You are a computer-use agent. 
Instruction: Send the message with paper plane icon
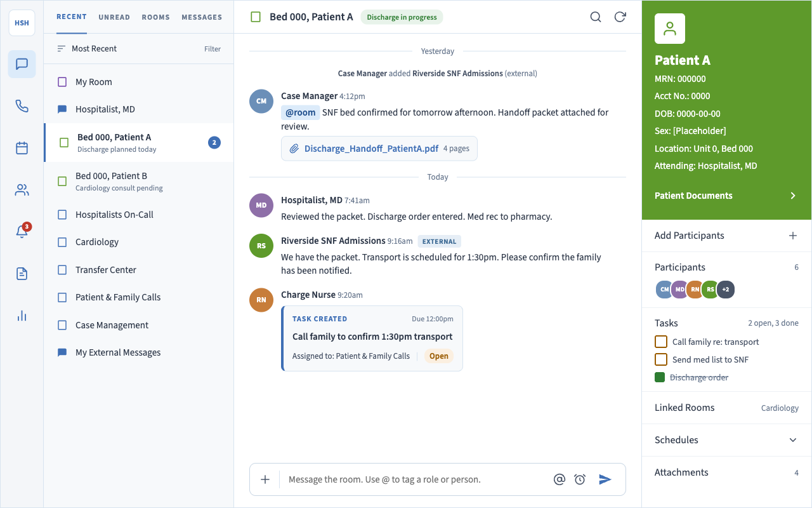(x=605, y=479)
